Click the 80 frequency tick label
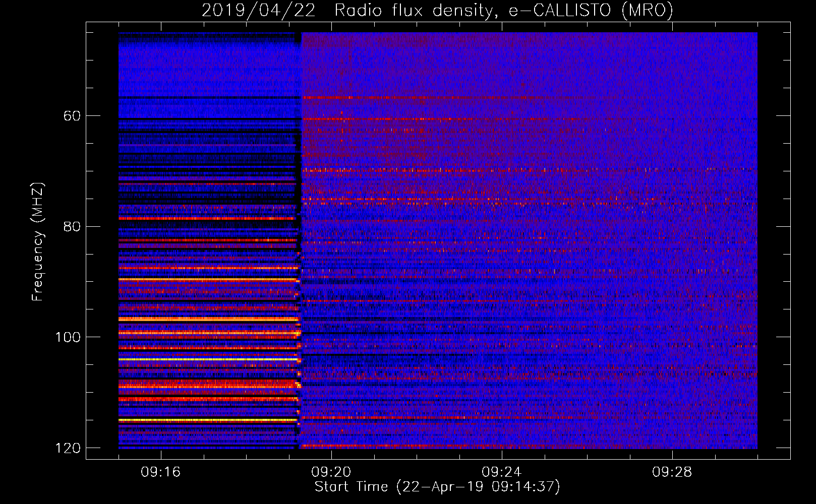816x504 pixels. pyautogui.click(x=72, y=226)
